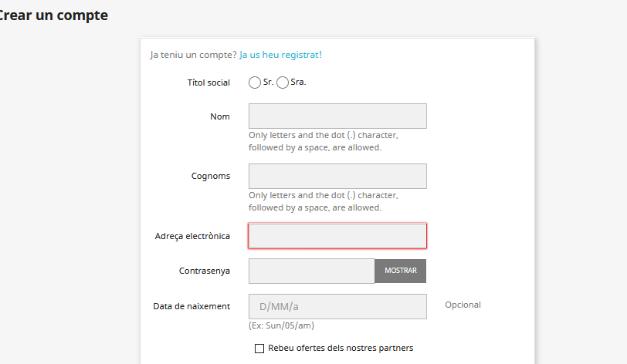Click the 'Nom' field label

[220, 116]
